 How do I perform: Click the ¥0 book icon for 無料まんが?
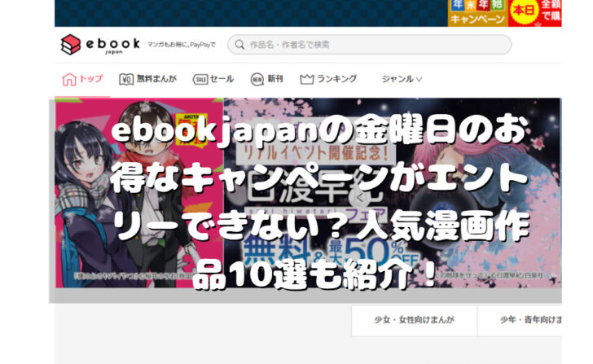pyautogui.click(x=126, y=79)
